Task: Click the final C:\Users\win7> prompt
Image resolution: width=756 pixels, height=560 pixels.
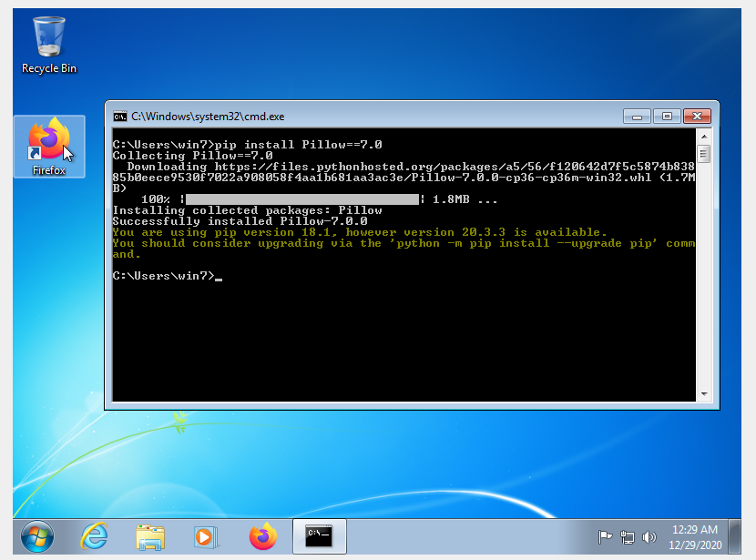Action: (x=163, y=276)
